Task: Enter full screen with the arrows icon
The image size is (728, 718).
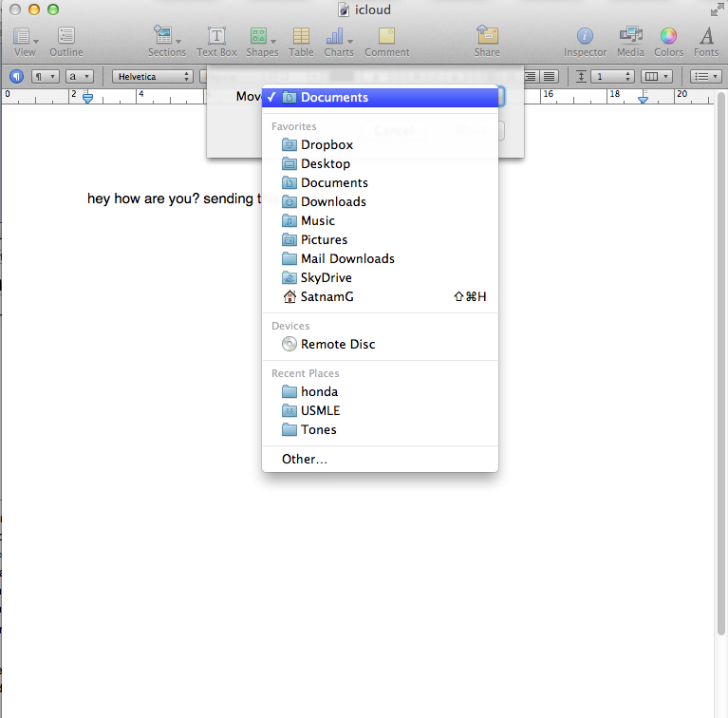Action: point(717,9)
